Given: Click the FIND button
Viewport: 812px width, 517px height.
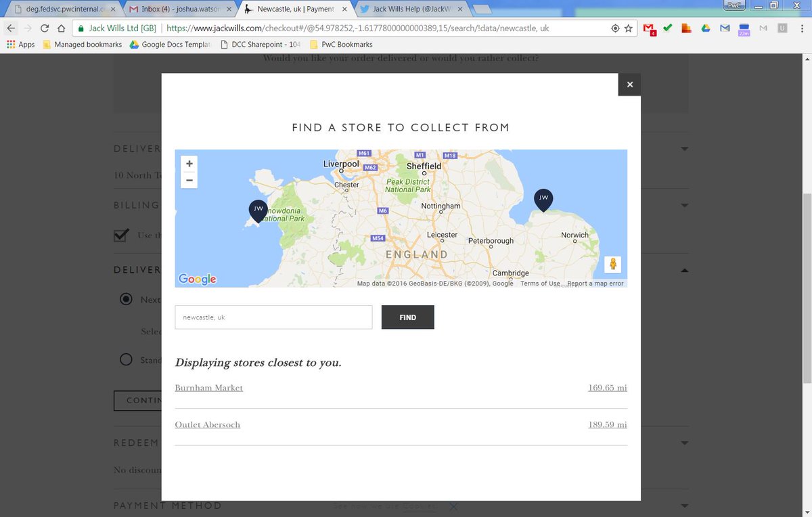Looking at the screenshot, I should click(x=408, y=317).
